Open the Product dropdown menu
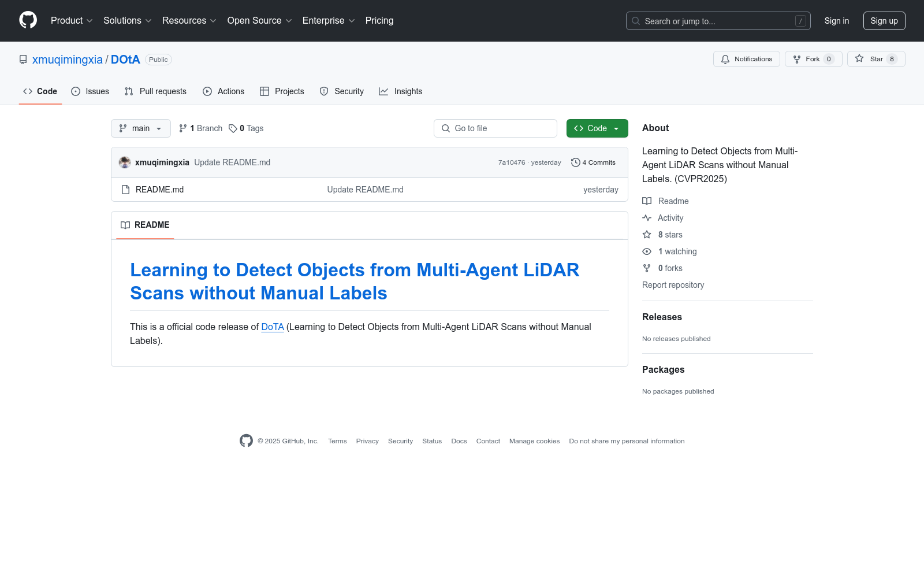Viewport: 924px width, 578px height. pos(72,21)
